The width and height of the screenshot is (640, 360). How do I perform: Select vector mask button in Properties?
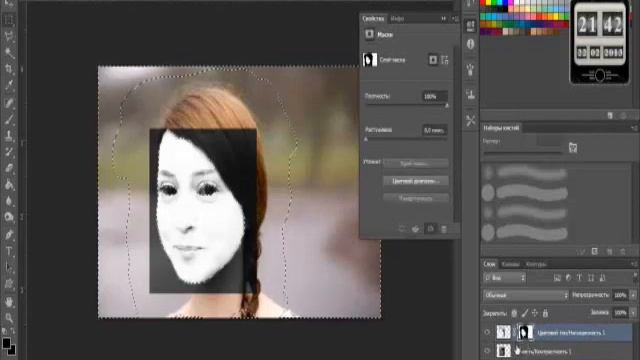[444, 60]
